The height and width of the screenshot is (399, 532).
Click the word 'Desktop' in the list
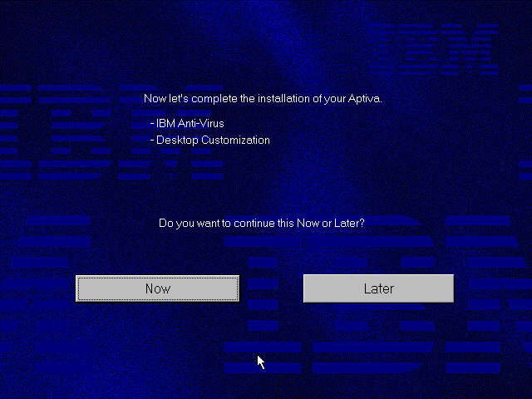pyautogui.click(x=175, y=140)
